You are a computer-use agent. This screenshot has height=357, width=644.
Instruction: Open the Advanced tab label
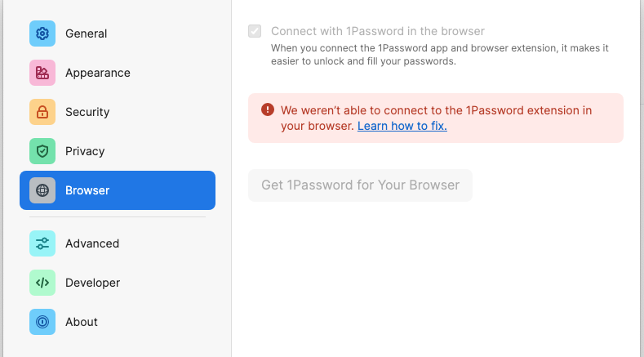click(92, 243)
